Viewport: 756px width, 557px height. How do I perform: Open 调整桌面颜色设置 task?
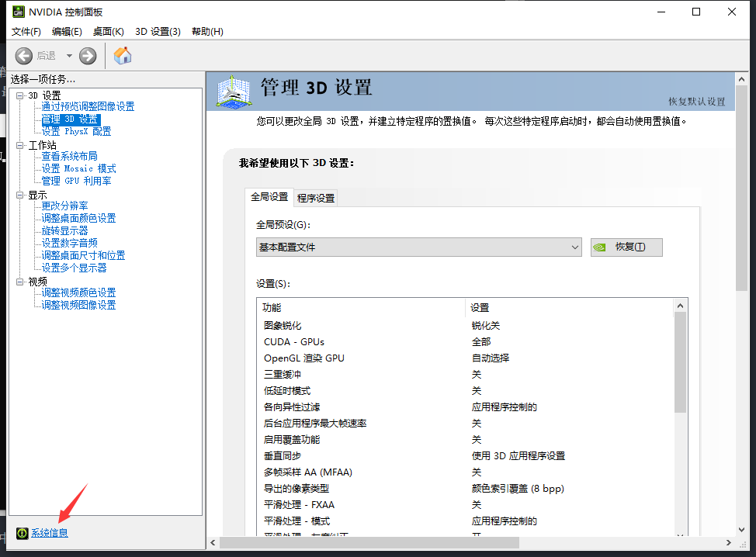point(78,218)
